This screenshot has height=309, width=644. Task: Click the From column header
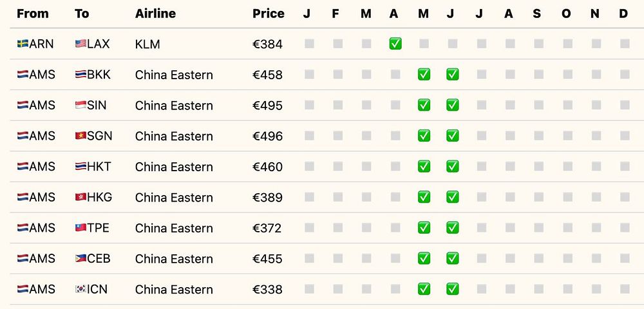pos(33,14)
